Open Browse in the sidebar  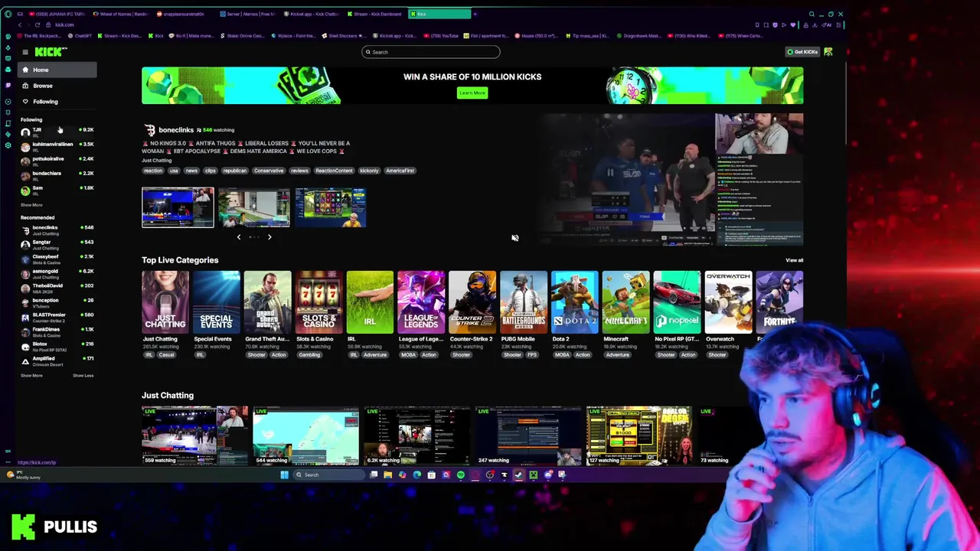(x=57, y=86)
